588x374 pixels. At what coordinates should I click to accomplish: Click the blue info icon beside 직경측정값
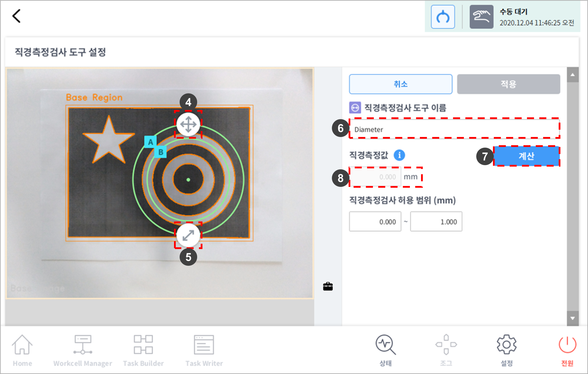[x=399, y=155]
